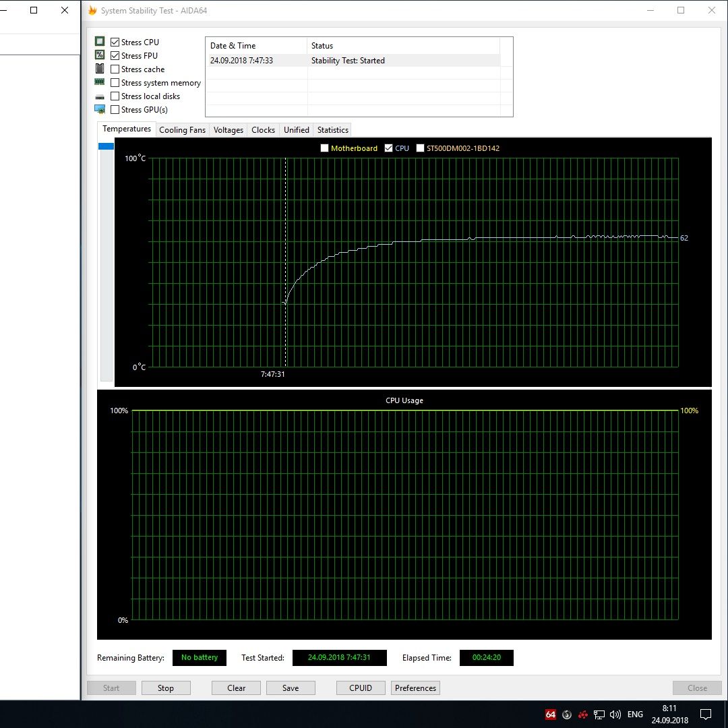The width and height of the screenshot is (728, 728).
Task: Click the "Stability Test: Started" status text
Action: click(x=348, y=61)
